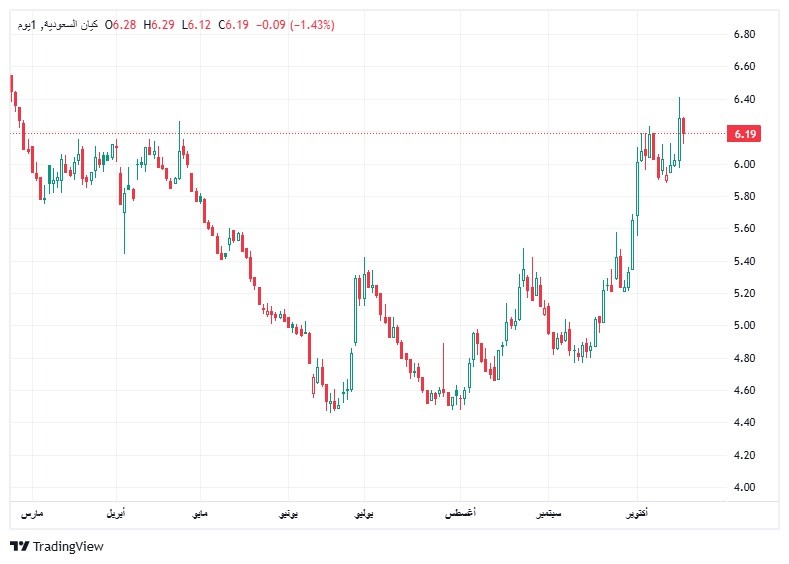This screenshot has height=564, width=789.
Task: Select the أغسطس month marker
Action: (x=460, y=513)
